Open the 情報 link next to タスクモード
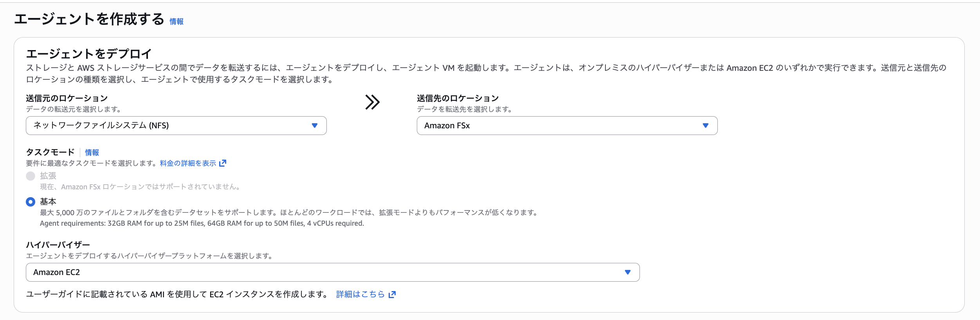Image resolution: width=980 pixels, height=320 pixels. 92,153
